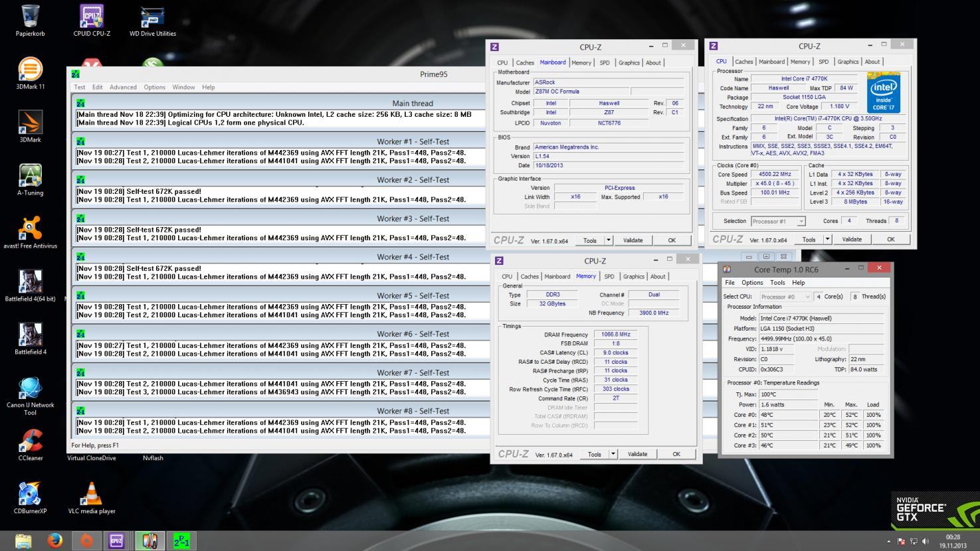The height and width of the screenshot is (551, 980).
Task: Launch the CDBurnerXP desktop icon
Action: (x=30, y=498)
